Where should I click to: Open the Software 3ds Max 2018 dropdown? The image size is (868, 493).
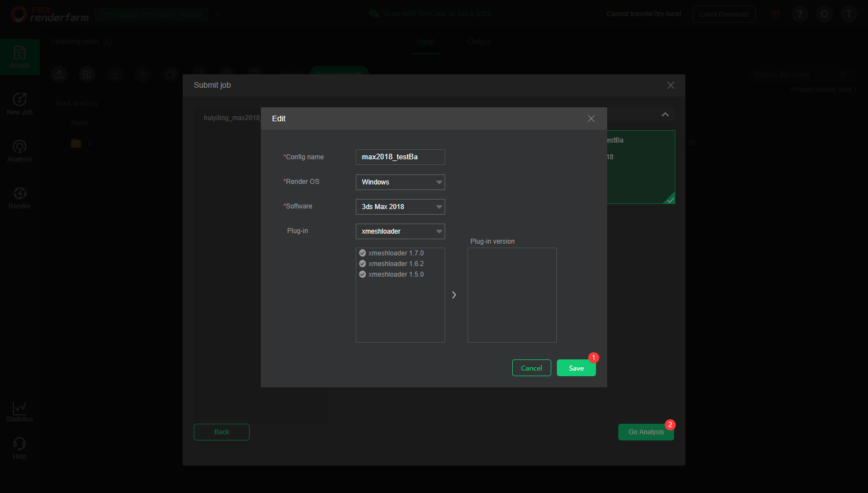pos(400,207)
